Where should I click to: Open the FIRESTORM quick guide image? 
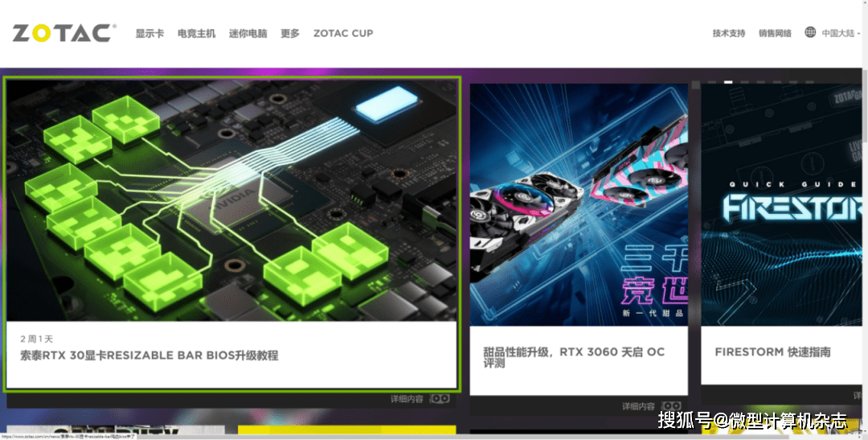782,204
